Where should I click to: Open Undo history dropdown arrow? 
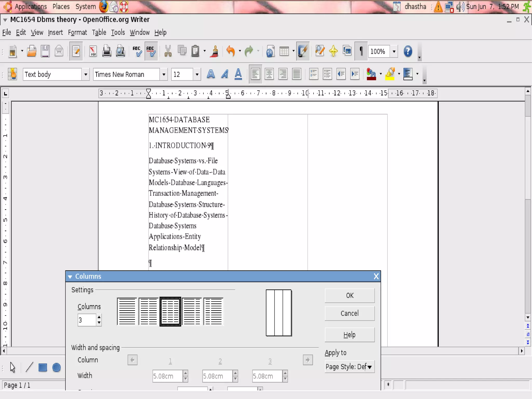[x=240, y=51]
